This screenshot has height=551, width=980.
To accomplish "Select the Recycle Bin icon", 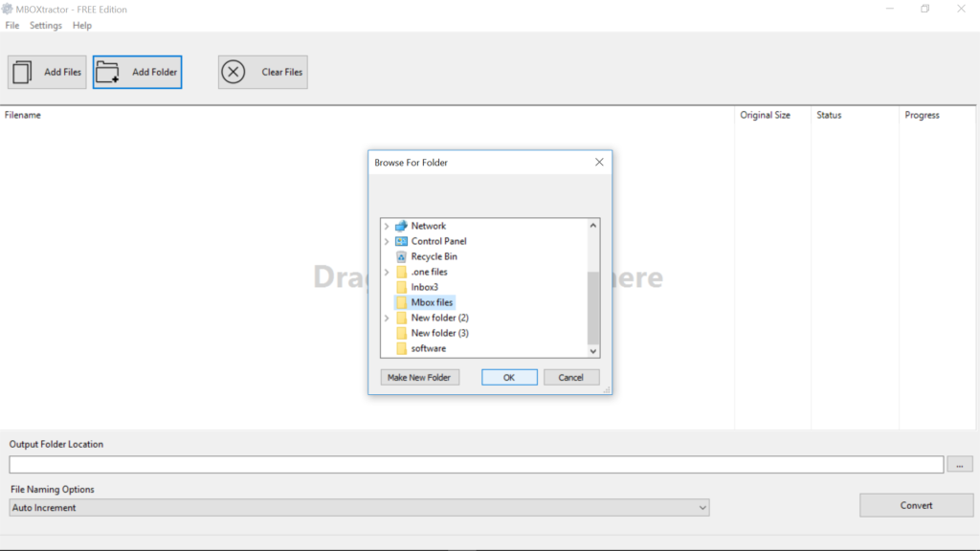I will pyautogui.click(x=401, y=256).
